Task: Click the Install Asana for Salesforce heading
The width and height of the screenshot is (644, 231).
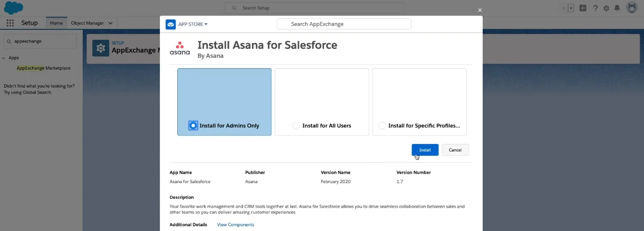Action: pos(267,45)
